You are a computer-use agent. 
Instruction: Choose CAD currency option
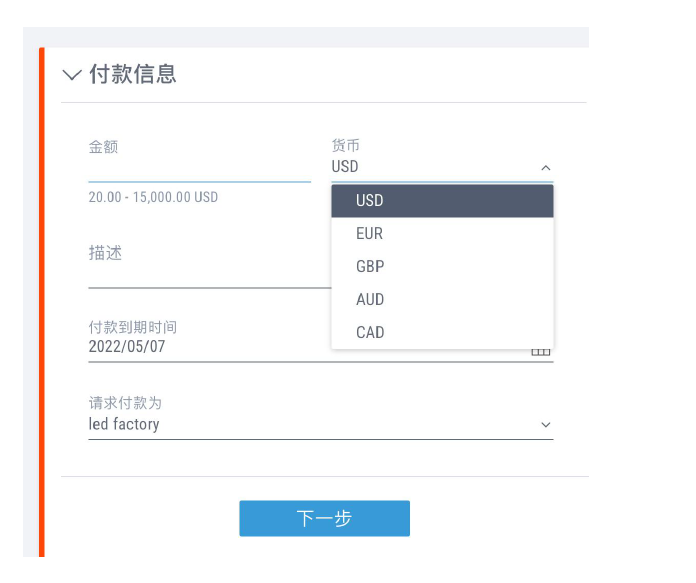pos(442,332)
